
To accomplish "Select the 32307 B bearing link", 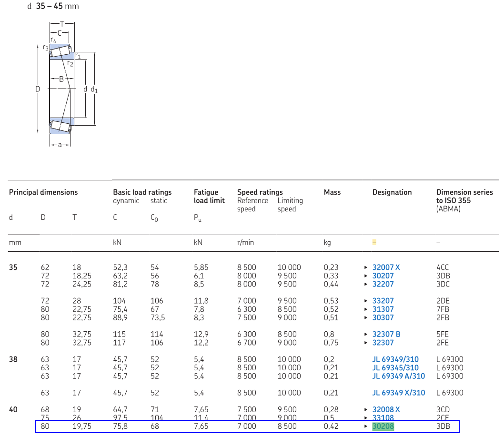I will tap(385, 334).
